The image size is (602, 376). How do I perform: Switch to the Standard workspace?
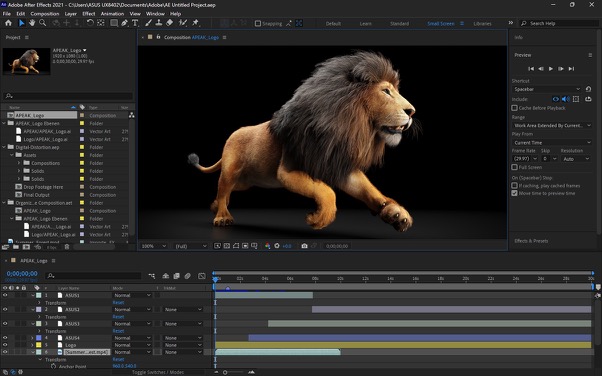399,23
